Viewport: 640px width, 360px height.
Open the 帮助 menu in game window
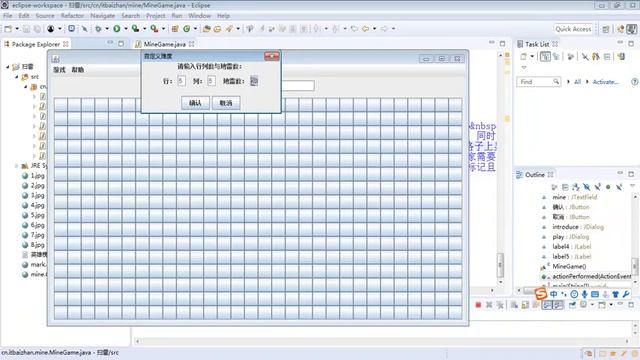click(x=78, y=70)
